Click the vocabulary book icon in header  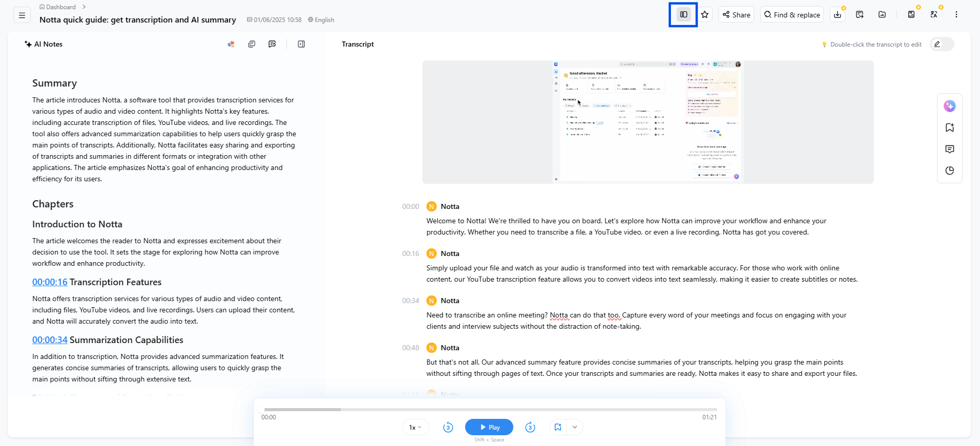(911, 15)
